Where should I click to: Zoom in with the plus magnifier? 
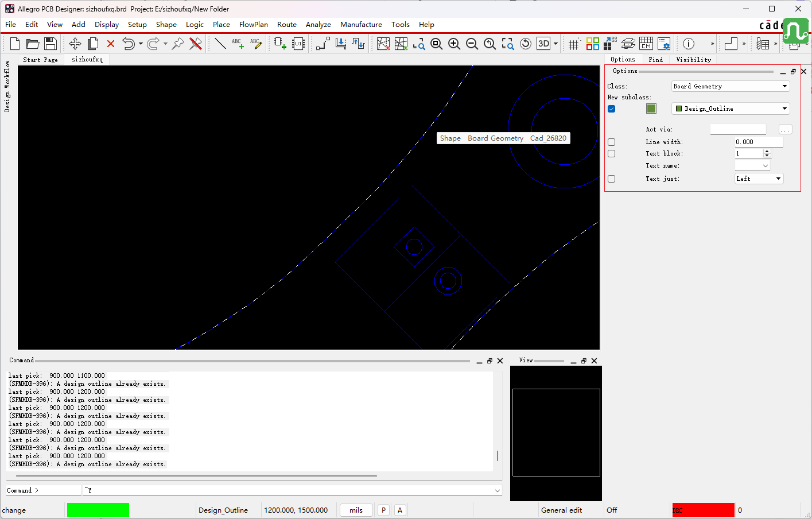pyautogui.click(x=454, y=44)
